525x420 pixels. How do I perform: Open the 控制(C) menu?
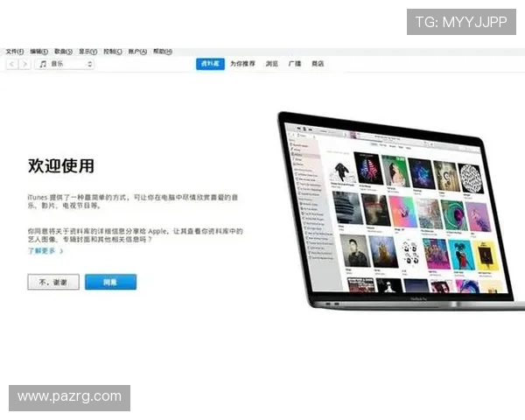pos(113,52)
